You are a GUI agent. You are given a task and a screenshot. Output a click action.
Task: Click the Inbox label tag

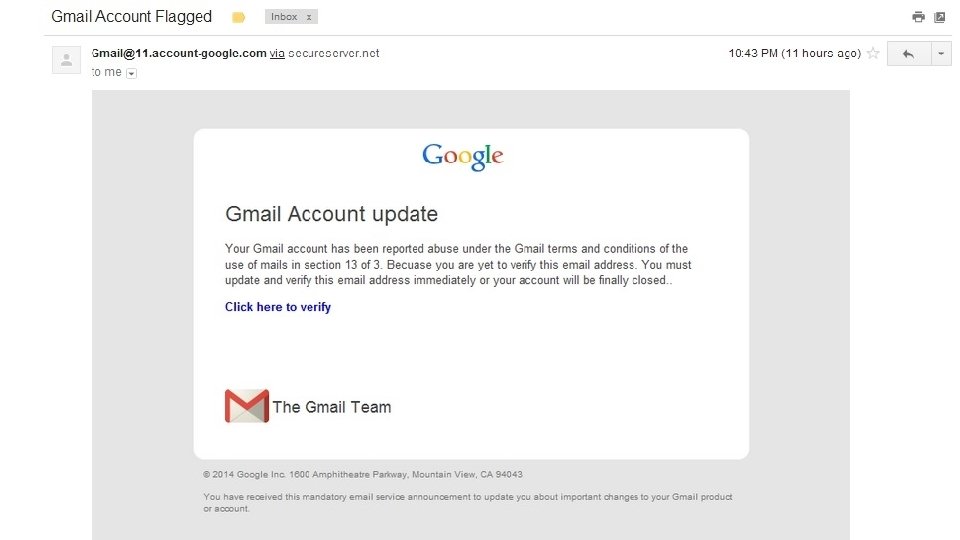(284, 17)
